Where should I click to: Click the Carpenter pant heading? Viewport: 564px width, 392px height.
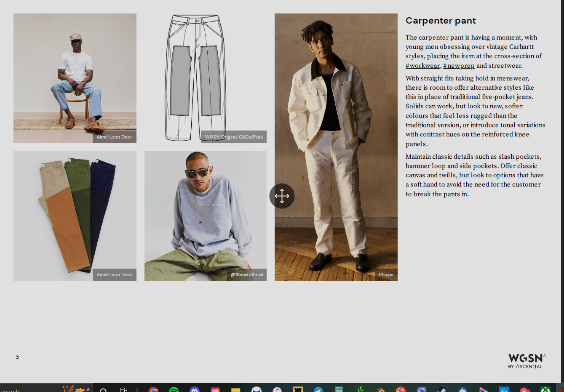(x=441, y=21)
